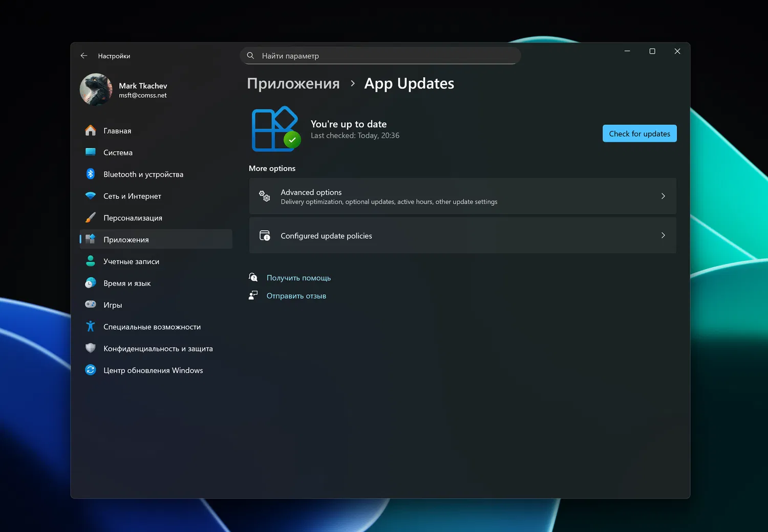The image size is (768, 532).
Task: Click the Учетные записи person icon
Action: [91, 261]
